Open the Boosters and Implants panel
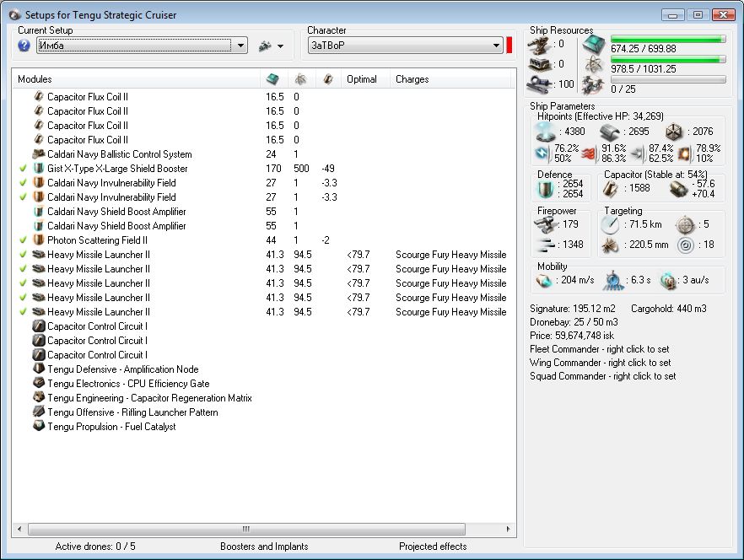The height and width of the screenshot is (560, 744). (264, 547)
